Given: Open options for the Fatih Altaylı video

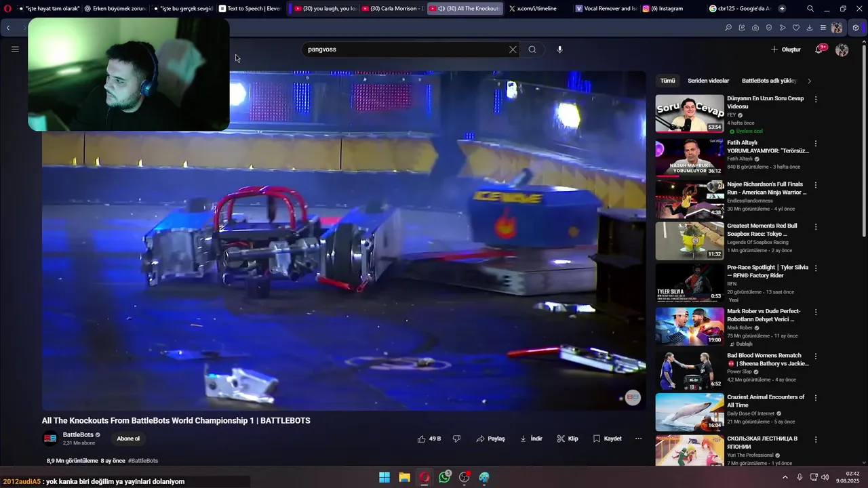Looking at the screenshot, I should [x=816, y=144].
